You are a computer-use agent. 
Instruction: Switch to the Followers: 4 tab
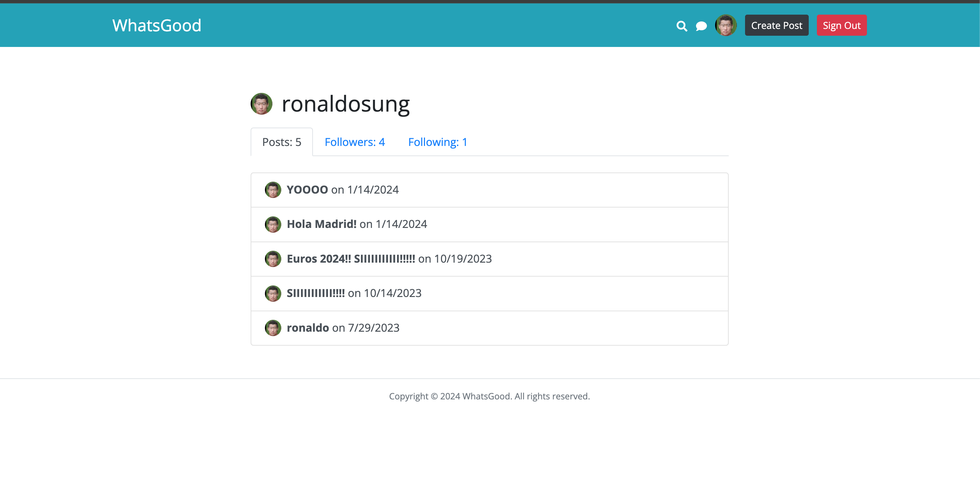coord(354,142)
